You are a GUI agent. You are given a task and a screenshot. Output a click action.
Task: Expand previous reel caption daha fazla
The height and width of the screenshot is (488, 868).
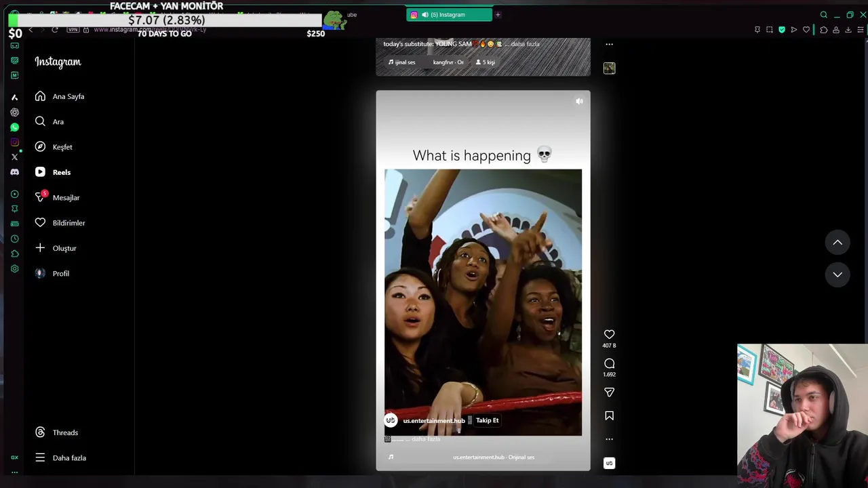(x=525, y=44)
